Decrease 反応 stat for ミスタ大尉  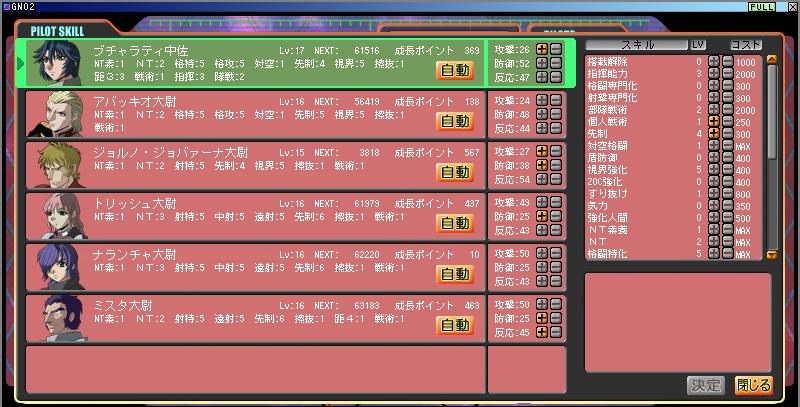tap(556, 332)
